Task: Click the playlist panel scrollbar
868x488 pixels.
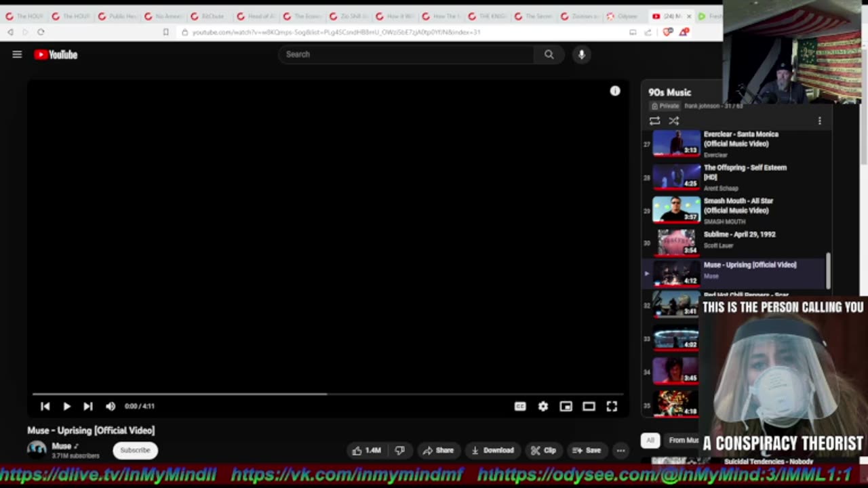Action: point(828,271)
